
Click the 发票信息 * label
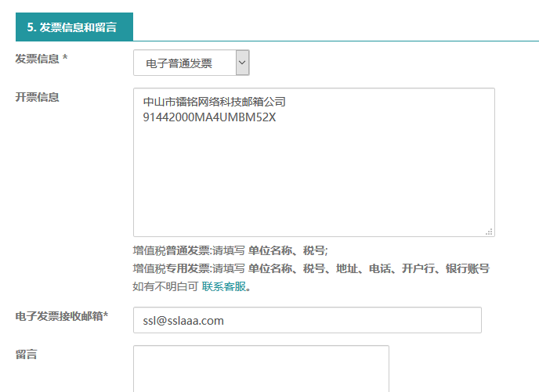point(42,59)
